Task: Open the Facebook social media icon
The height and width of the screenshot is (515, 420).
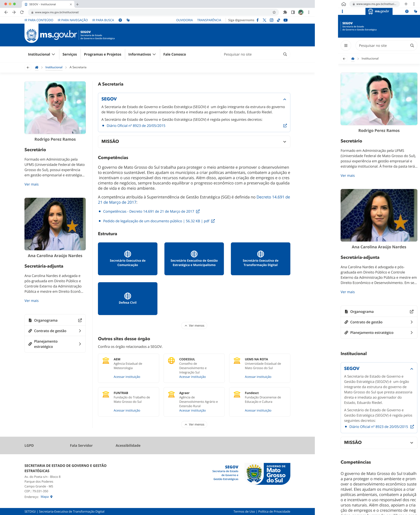Action: tap(257, 20)
